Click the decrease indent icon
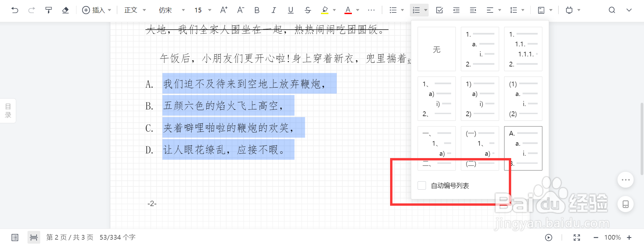The height and width of the screenshot is (245, 644). (456, 10)
